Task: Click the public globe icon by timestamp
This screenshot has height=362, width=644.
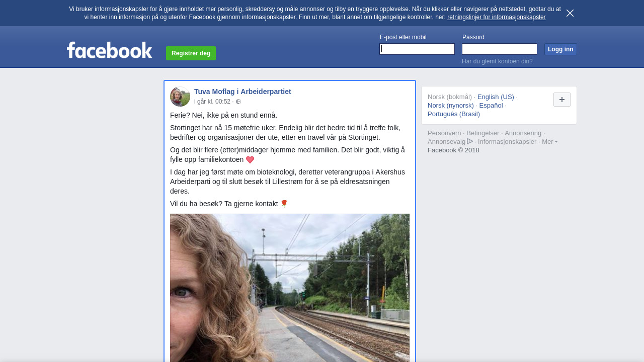Action: click(238, 102)
